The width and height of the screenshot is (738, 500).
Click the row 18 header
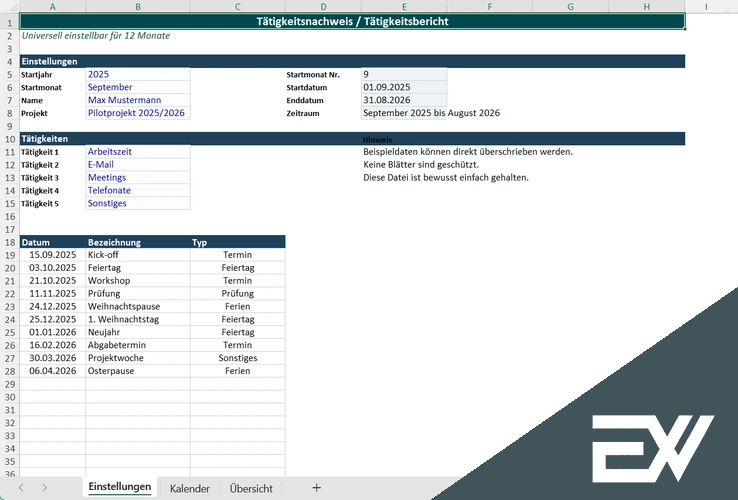click(x=9, y=242)
